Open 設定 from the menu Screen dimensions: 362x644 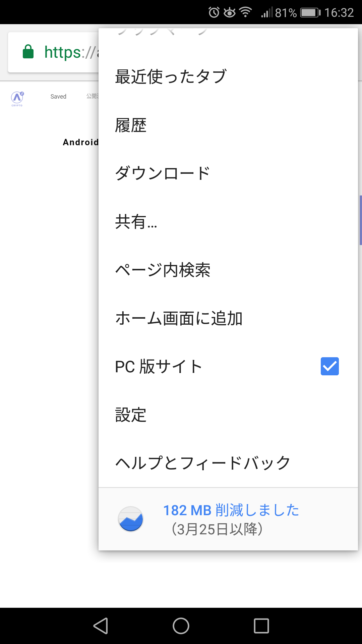point(131,415)
